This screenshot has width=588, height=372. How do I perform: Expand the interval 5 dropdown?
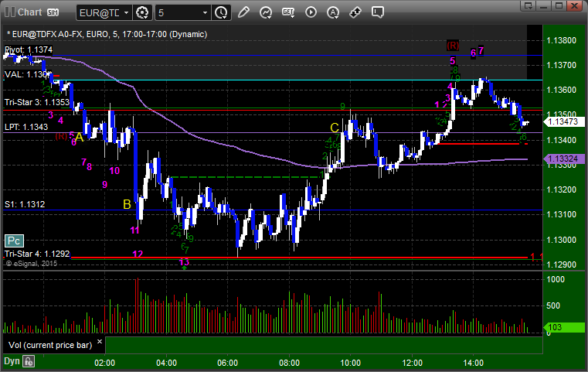point(182,13)
